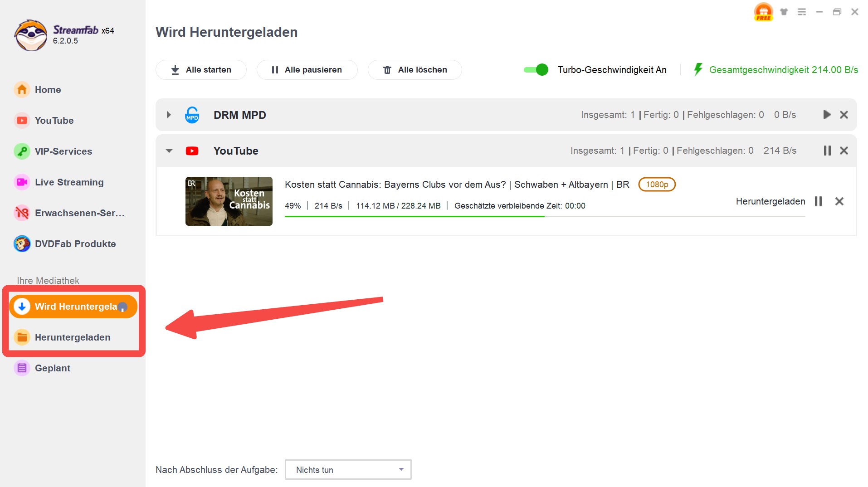Toggle the Turbo-Geschwindigkeit switch
868x487 pixels.
pos(536,70)
